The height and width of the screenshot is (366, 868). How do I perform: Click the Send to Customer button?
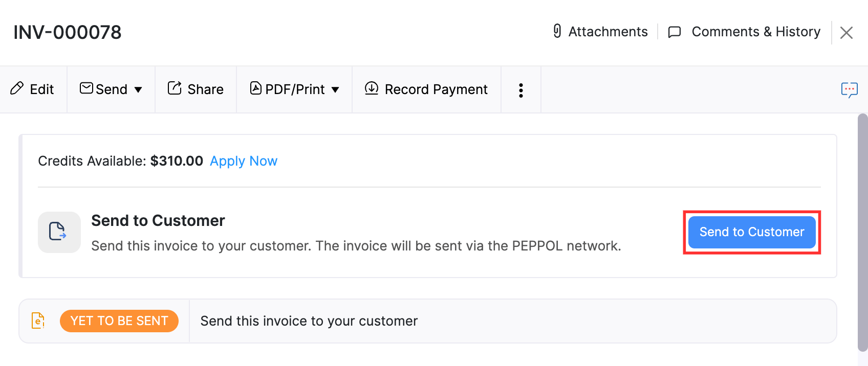(x=751, y=232)
